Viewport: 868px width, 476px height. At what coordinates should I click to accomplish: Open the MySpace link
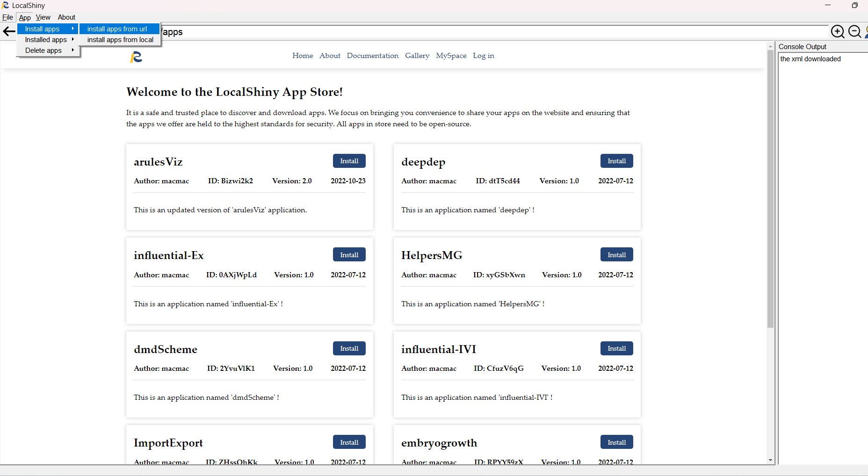(x=451, y=56)
